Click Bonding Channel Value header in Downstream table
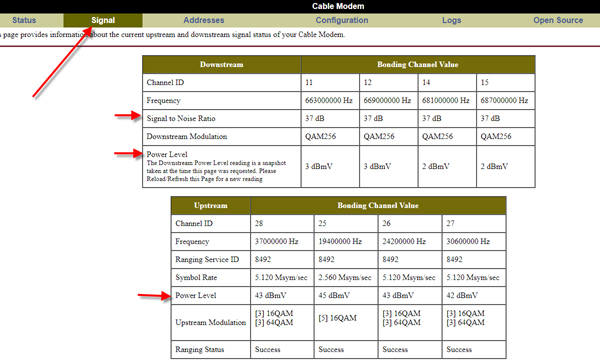 pyautogui.click(x=418, y=64)
